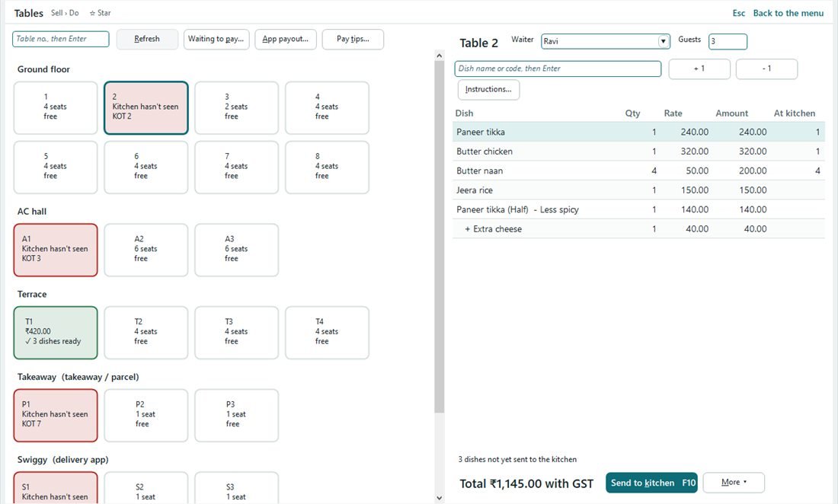Image resolution: width=838 pixels, height=504 pixels.
Task: Open Takeaway slot P3
Action: coord(237,416)
